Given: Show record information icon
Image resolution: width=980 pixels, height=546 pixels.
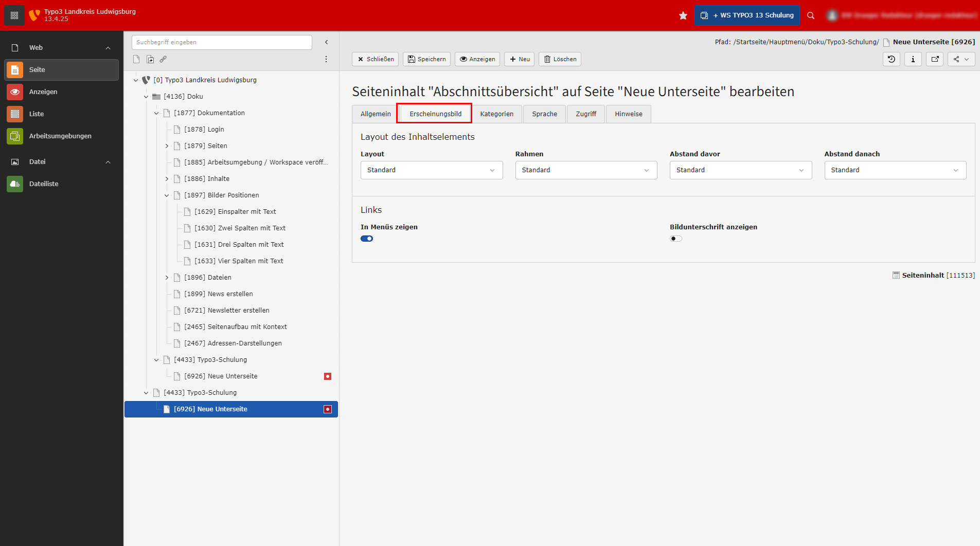Looking at the screenshot, I should pyautogui.click(x=913, y=59).
